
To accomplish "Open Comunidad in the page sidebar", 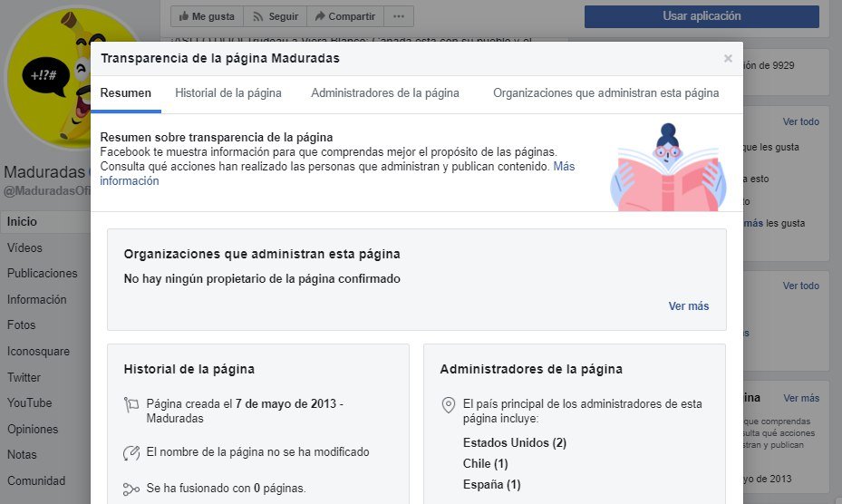I will tap(36, 481).
